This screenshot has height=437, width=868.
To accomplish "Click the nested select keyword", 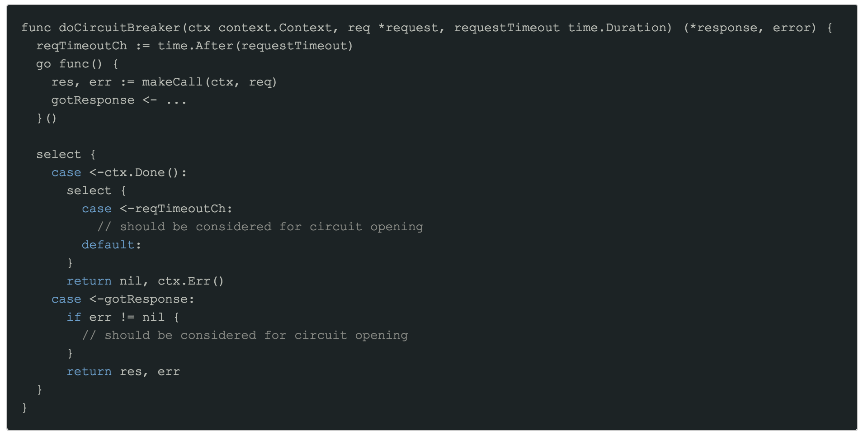I will (x=89, y=190).
